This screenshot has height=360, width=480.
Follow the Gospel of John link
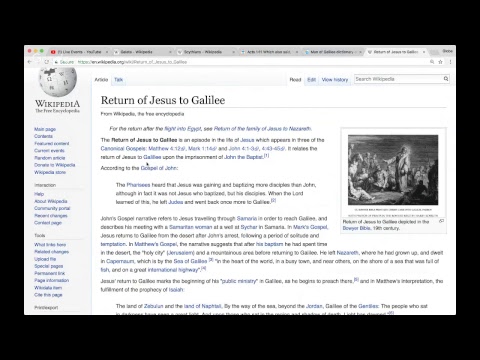pyautogui.click(x=159, y=168)
